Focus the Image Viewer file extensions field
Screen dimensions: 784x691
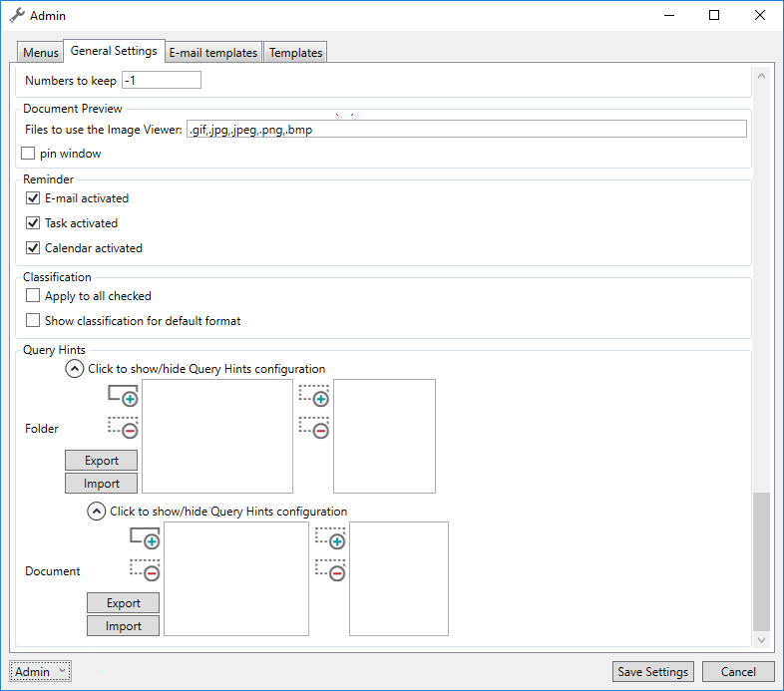pyautogui.click(x=466, y=129)
